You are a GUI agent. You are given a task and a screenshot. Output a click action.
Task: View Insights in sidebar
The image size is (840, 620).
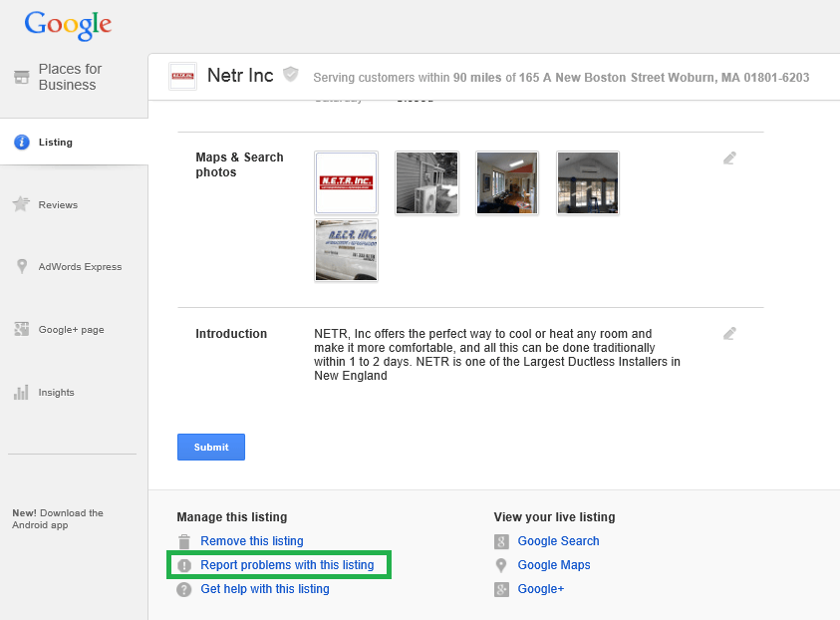coord(56,393)
